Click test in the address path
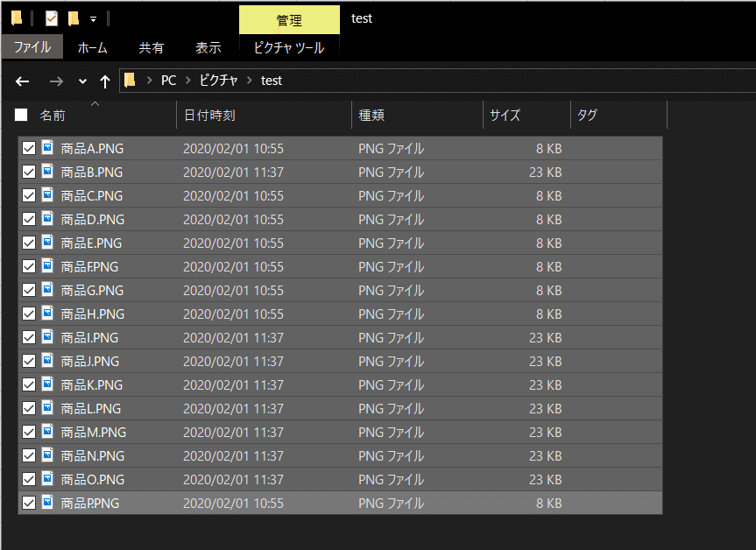 pos(272,81)
